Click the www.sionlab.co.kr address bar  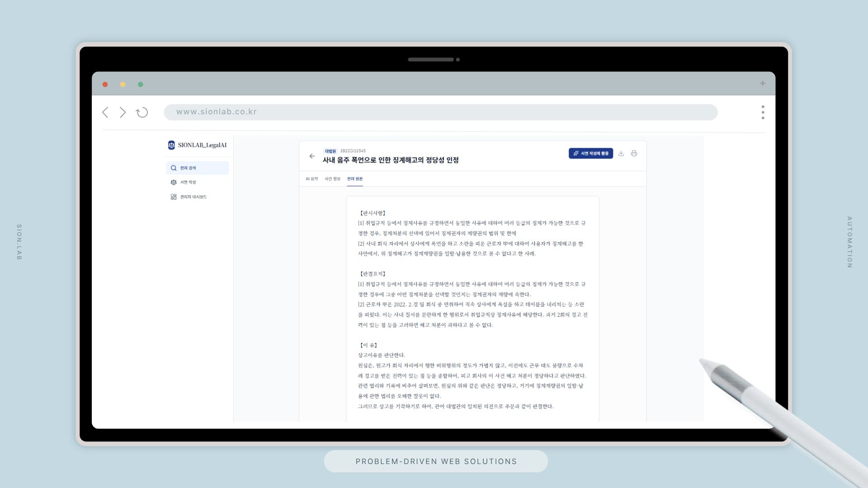point(440,112)
